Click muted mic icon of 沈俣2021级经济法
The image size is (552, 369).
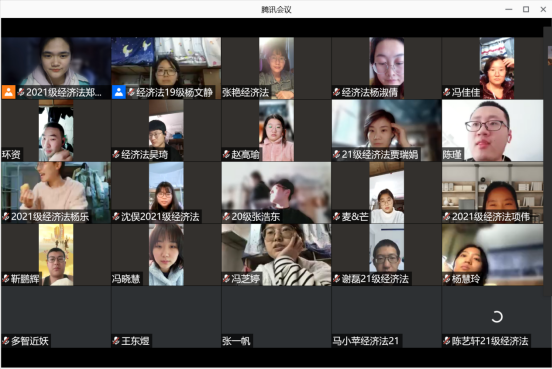pyautogui.click(x=116, y=216)
